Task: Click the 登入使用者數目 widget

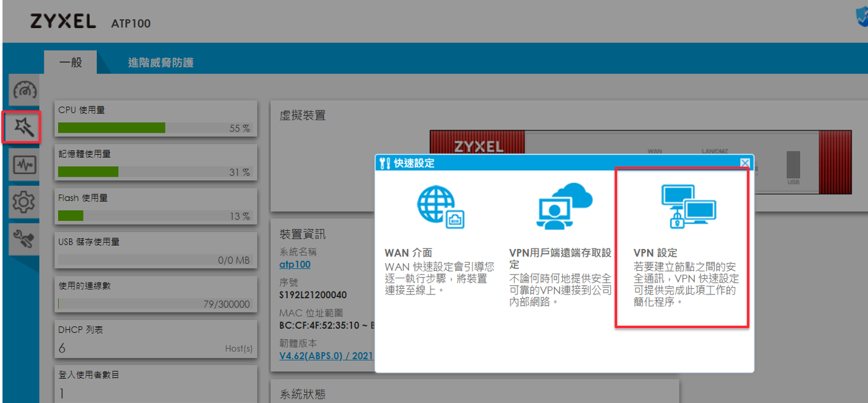Action: [x=156, y=384]
